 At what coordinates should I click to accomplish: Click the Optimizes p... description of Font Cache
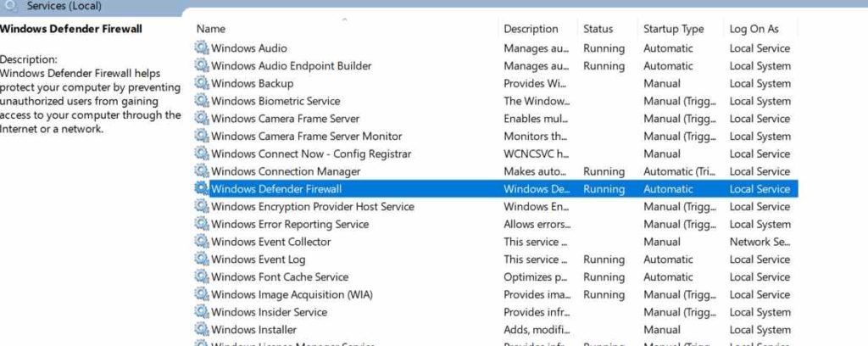(x=536, y=276)
